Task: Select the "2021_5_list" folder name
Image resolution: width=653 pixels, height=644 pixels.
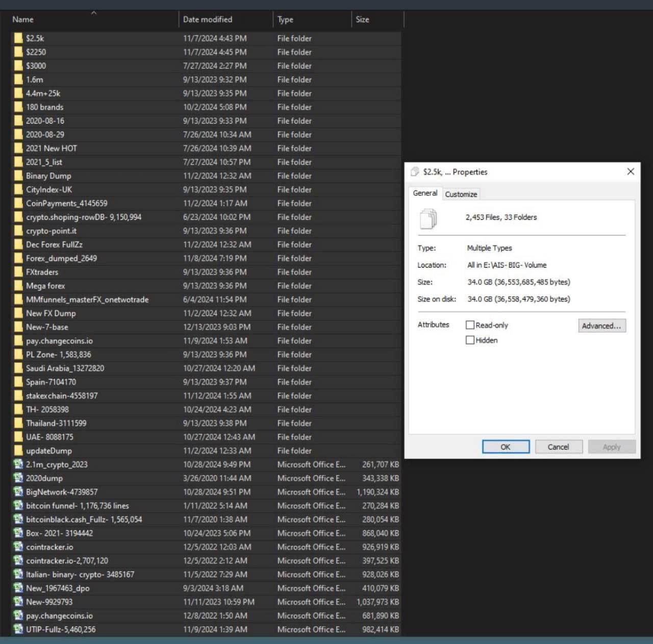Action: click(44, 162)
